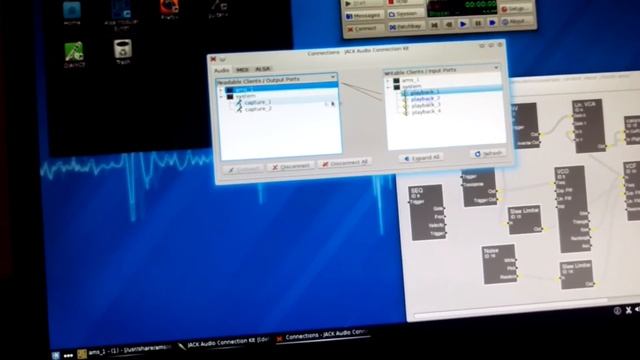Click the Lin. VCA module in synth patch

pyautogui.click(x=588, y=126)
